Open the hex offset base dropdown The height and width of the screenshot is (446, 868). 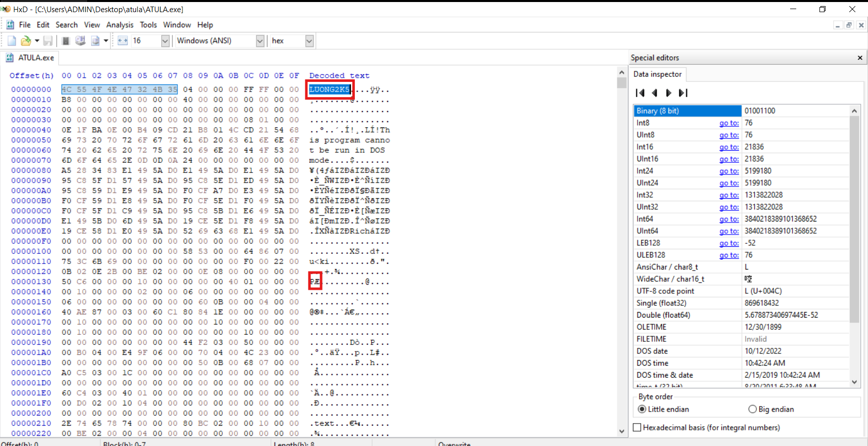pyautogui.click(x=309, y=41)
